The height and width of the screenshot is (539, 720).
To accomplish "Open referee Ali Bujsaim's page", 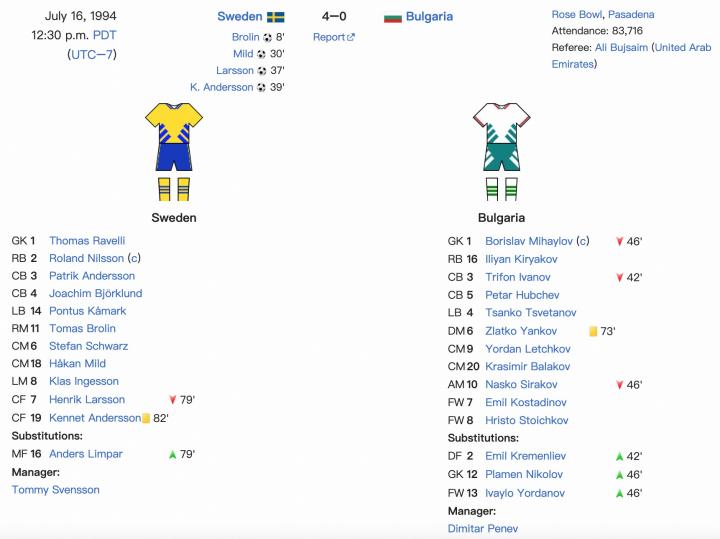I will (621, 47).
